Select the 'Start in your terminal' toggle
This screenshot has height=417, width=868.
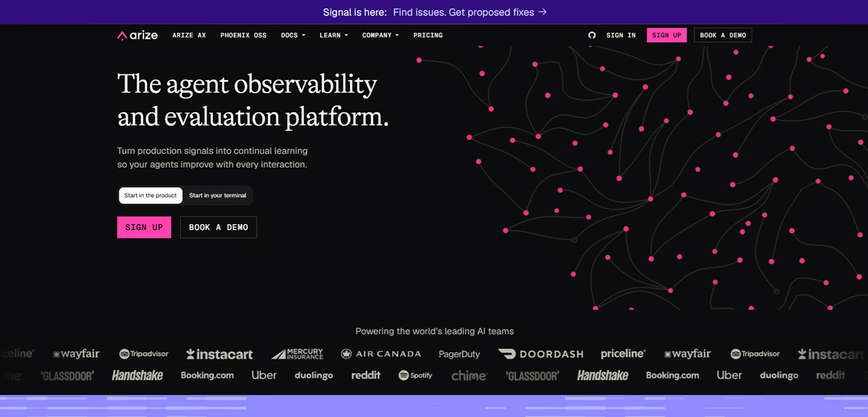point(218,195)
